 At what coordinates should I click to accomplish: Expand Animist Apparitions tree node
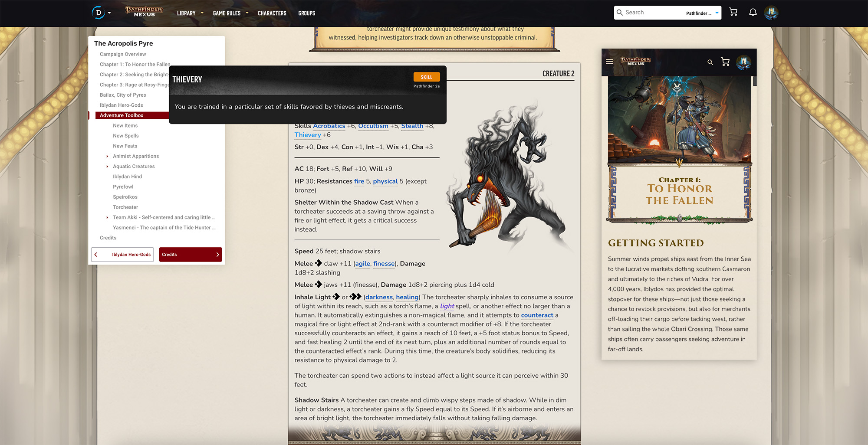(x=107, y=156)
